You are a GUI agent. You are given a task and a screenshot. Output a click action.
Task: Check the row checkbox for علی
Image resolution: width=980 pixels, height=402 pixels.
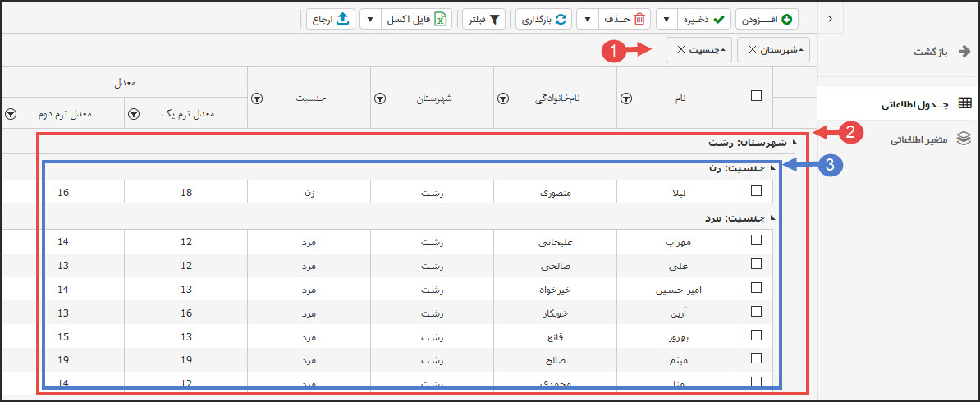pos(756,264)
